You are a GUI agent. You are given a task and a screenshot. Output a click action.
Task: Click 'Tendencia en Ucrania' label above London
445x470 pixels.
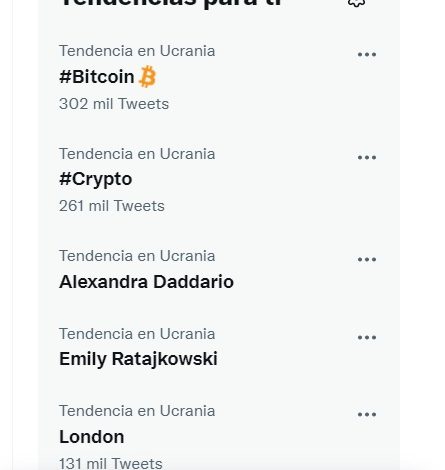coord(137,411)
